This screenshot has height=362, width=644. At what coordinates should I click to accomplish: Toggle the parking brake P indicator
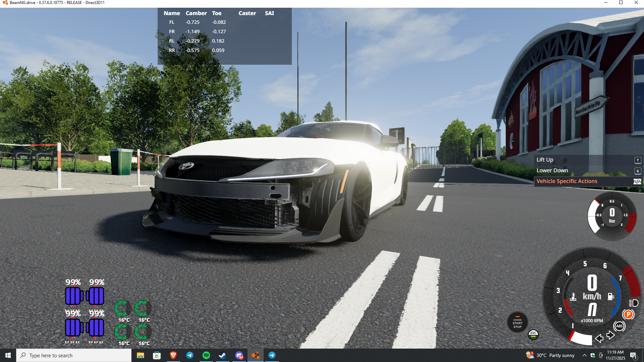click(x=628, y=314)
